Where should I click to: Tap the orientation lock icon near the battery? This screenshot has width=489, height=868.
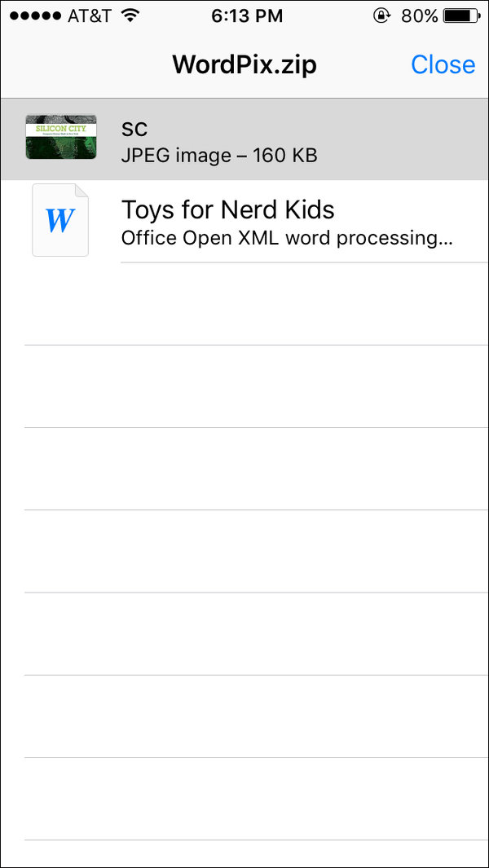click(x=381, y=15)
